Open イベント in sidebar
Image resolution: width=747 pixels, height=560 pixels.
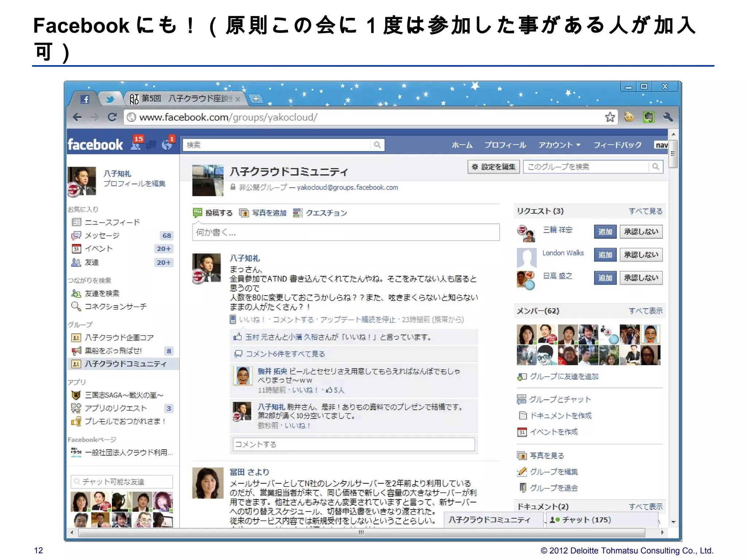click(x=98, y=249)
